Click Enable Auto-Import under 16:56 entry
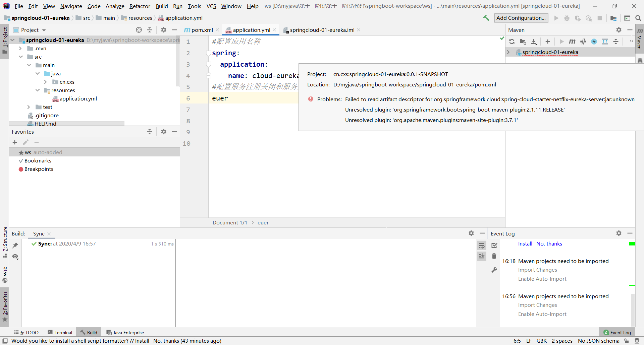The image size is (644, 345). tap(542, 314)
